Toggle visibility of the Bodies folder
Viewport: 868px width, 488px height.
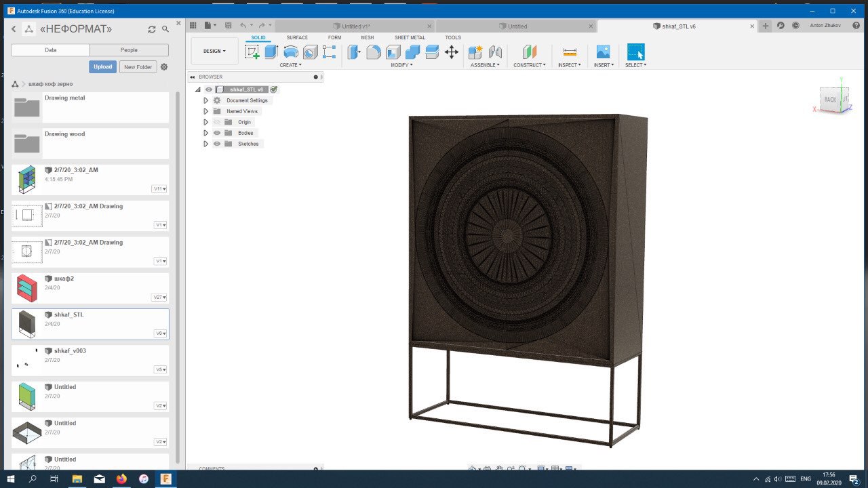[217, 133]
